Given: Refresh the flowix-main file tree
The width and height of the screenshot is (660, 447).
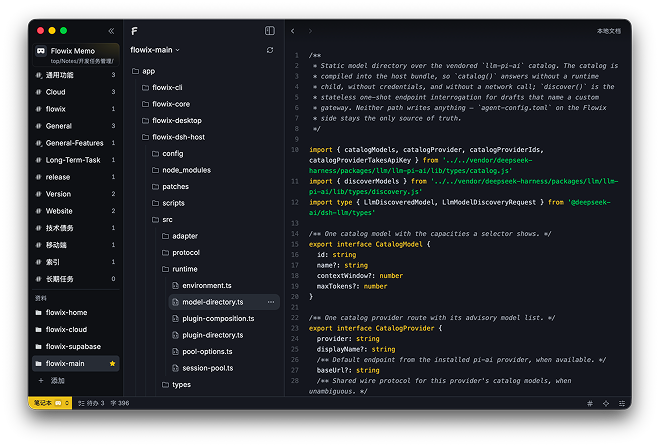Looking at the screenshot, I should (270, 50).
